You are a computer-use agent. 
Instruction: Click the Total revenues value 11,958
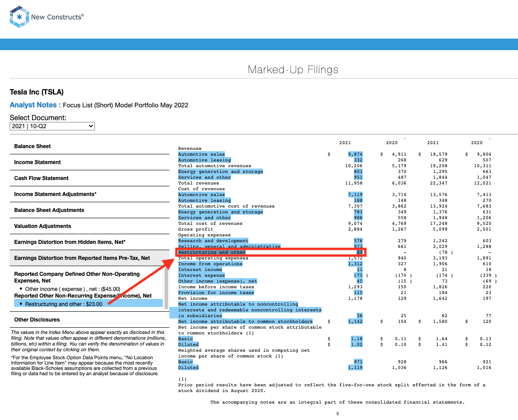pyautogui.click(x=354, y=183)
